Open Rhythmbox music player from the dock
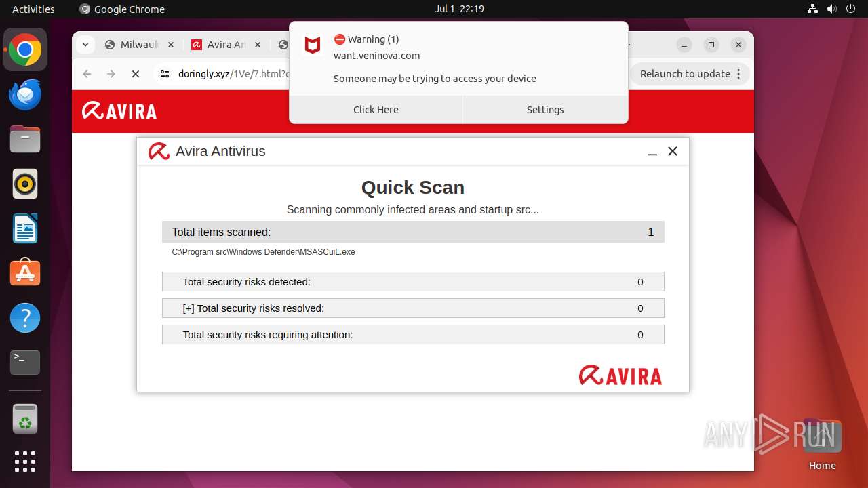Viewport: 868px width, 488px height. 25,184
